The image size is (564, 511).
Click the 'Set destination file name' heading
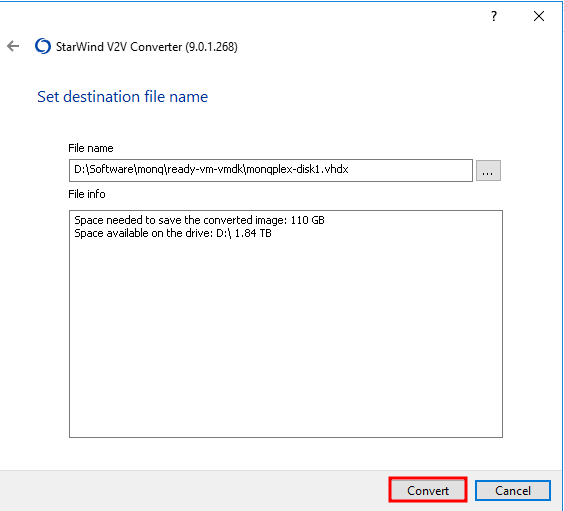click(122, 97)
